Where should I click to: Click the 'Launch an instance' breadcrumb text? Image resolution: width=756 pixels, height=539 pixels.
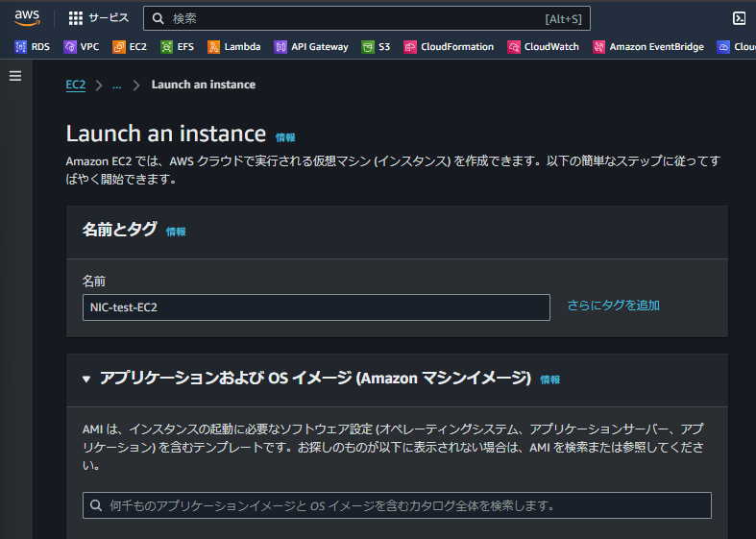tap(204, 85)
